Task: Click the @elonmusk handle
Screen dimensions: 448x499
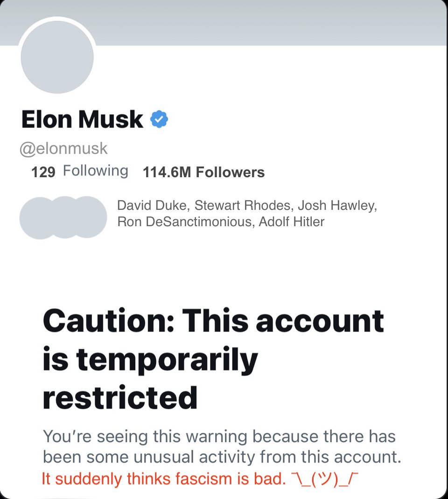Action: (x=63, y=148)
